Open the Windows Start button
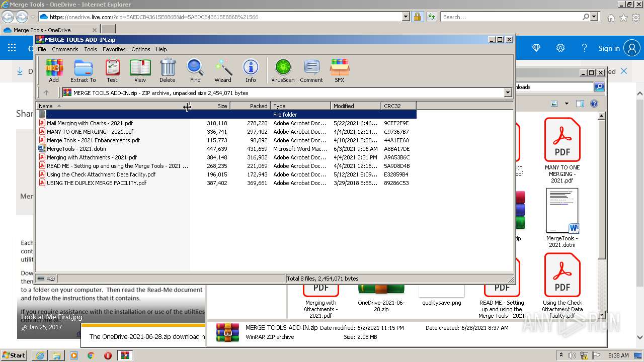Screen dimensions: 644x362 (14, 355)
